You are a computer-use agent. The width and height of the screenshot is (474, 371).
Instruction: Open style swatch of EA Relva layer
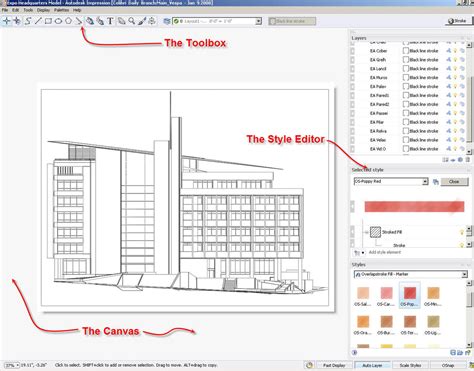406,131
